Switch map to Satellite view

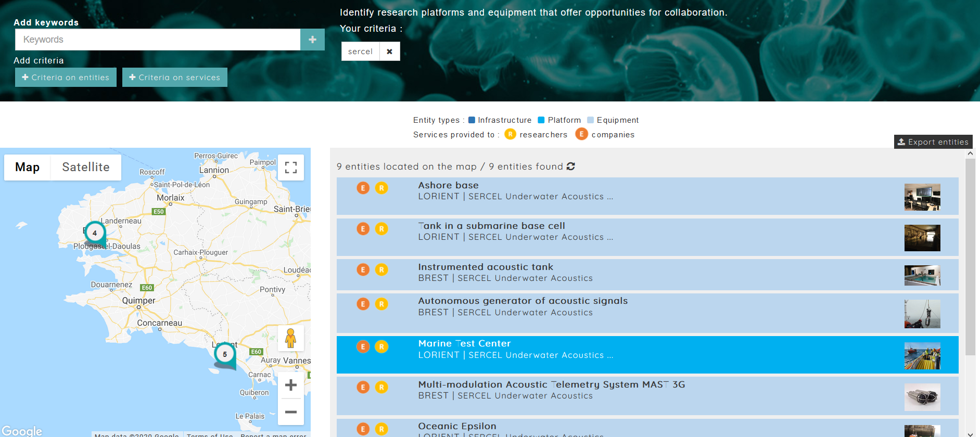(x=86, y=167)
